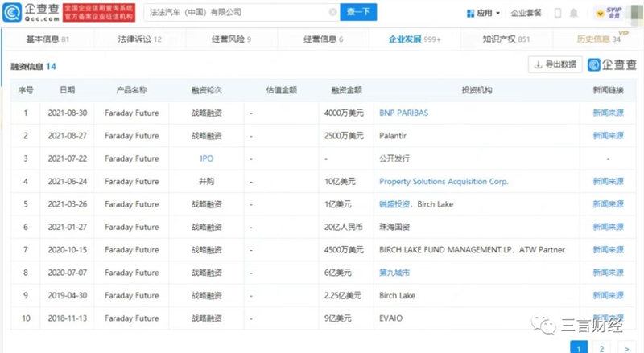This screenshot has width=644, height=353.
Task: Open 新闻来源 link for 2019-04-30 row
Action: (608, 295)
